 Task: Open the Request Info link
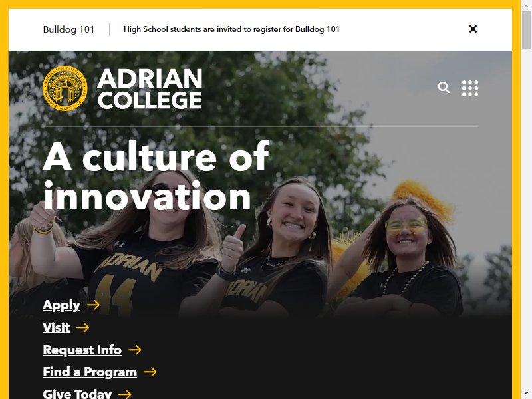coord(82,350)
